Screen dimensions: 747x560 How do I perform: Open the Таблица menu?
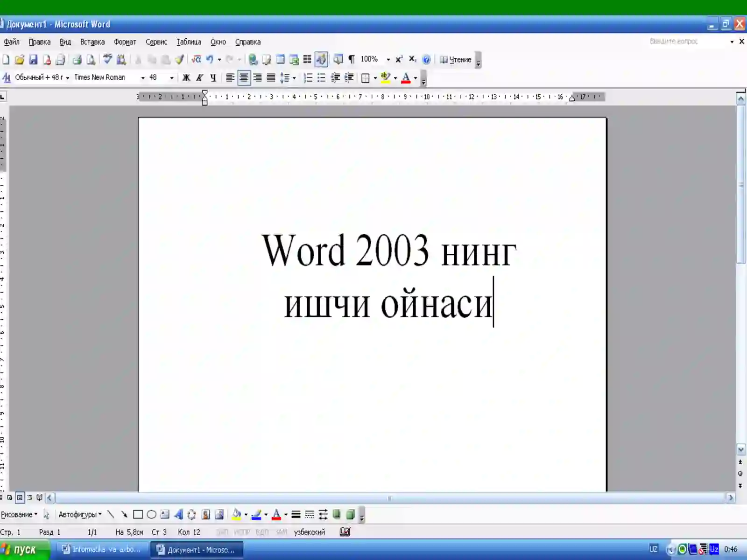[x=189, y=42]
